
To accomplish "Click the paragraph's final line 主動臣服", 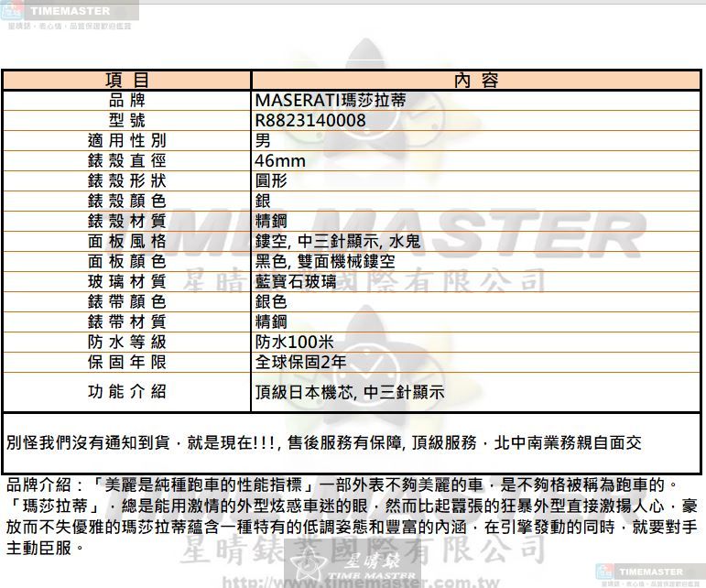I will (45, 548).
